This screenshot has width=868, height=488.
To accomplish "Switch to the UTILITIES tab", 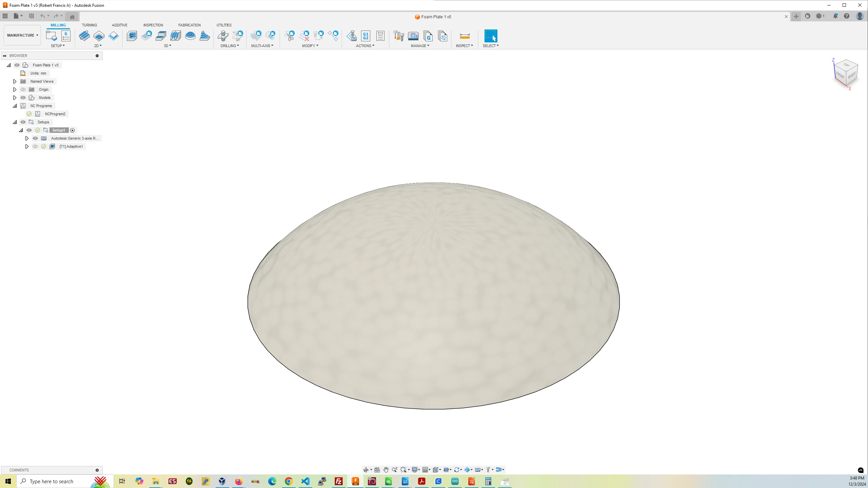I will click(224, 25).
